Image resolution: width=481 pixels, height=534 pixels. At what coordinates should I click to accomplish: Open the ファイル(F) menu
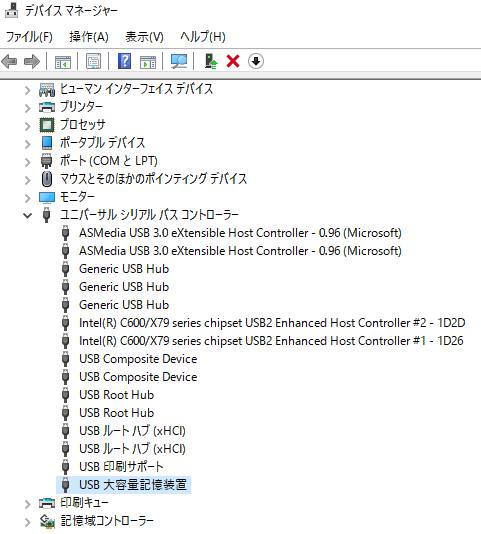point(29,36)
